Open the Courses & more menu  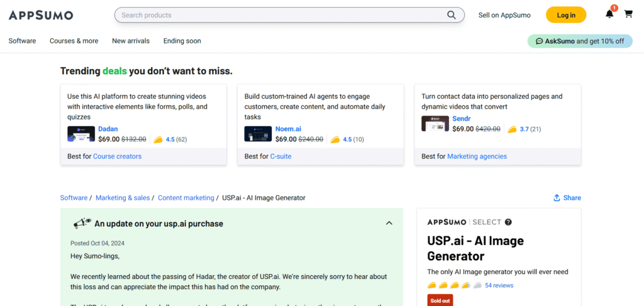[x=74, y=41]
